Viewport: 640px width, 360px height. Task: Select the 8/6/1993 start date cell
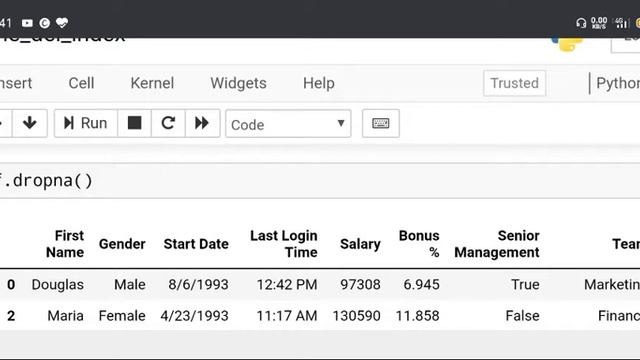point(198,284)
